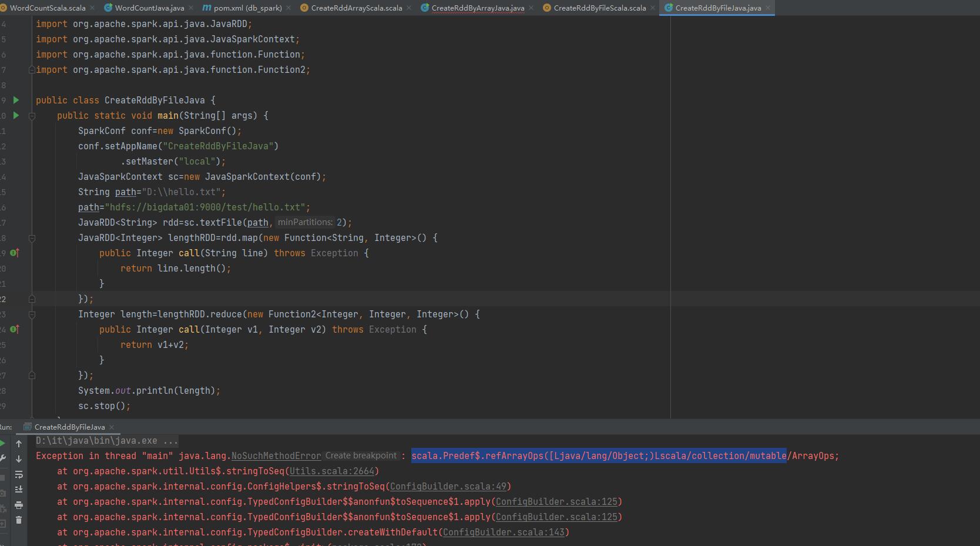Click JavaSparkContext sc=new JavaSparkContext(conf) line
980x546 pixels.
(202, 177)
